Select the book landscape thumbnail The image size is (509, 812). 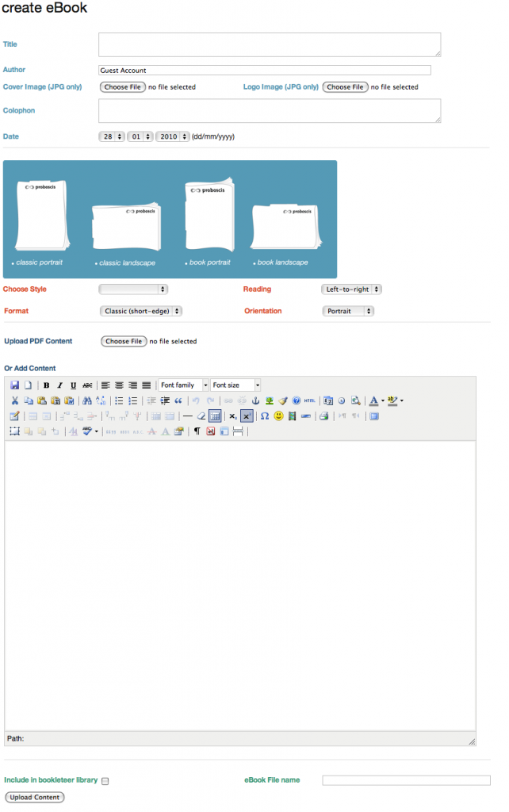coord(286,227)
